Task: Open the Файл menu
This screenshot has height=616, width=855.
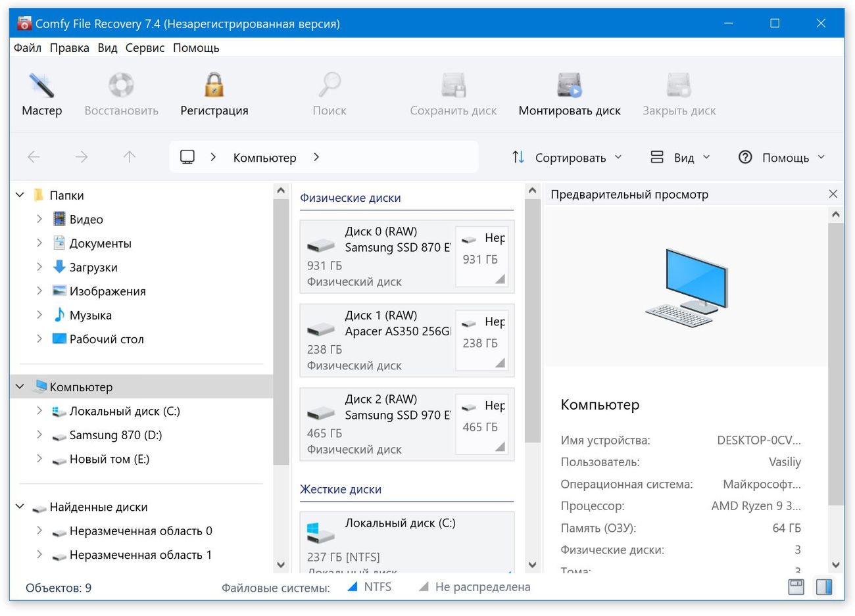Action: 28,48
